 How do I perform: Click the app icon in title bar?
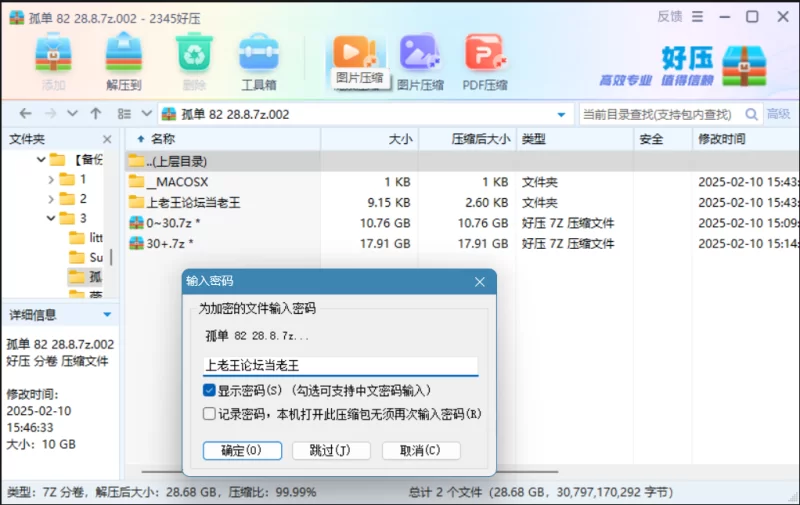(16, 17)
